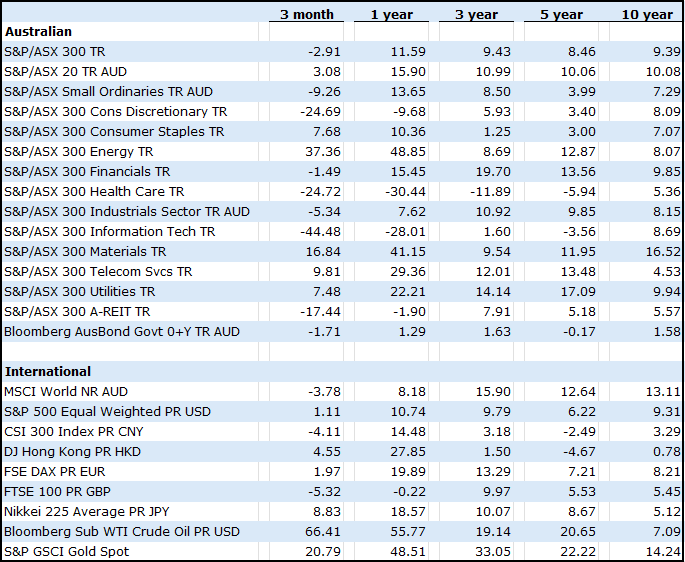Click the Health Care 3 year value -11.89
685x562 pixels.
(490, 191)
